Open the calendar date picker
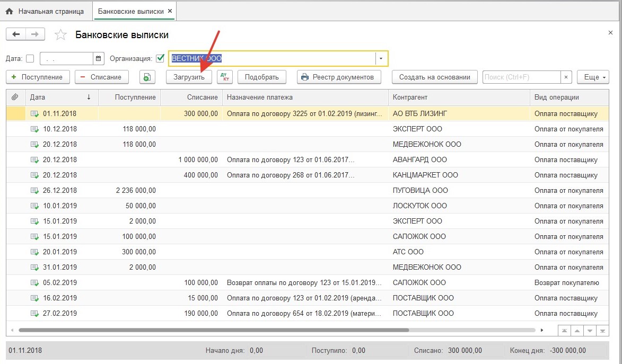622x364 pixels. point(98,58)
